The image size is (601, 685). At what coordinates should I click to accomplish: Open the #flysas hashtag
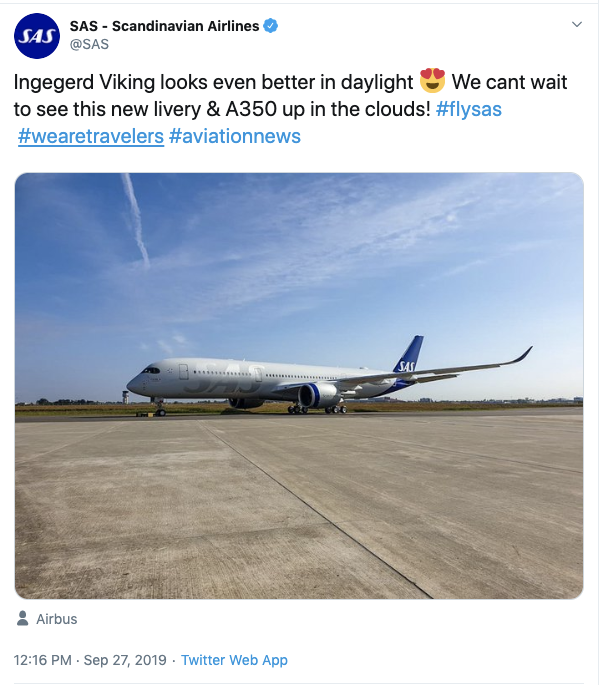(469, 109)
